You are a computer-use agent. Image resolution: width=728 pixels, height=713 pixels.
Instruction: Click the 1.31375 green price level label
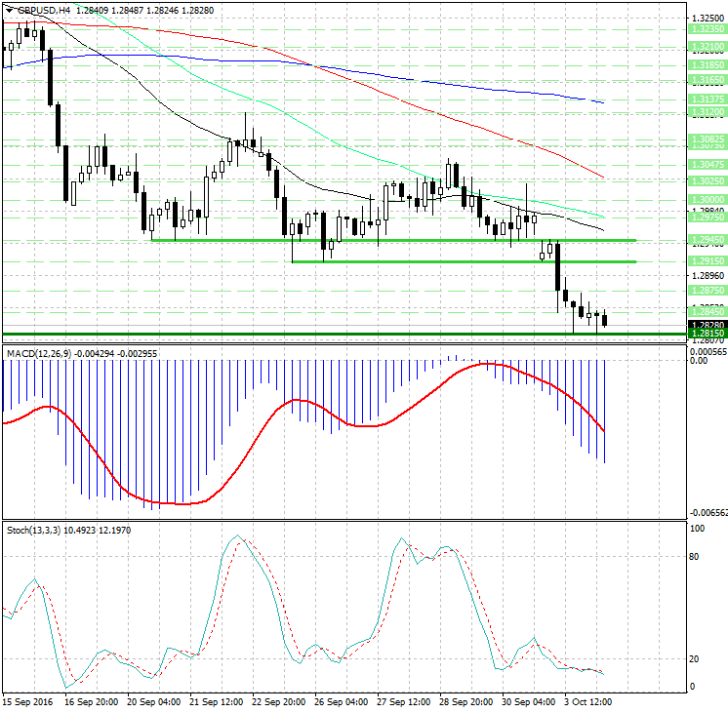[x=705, y=99]
